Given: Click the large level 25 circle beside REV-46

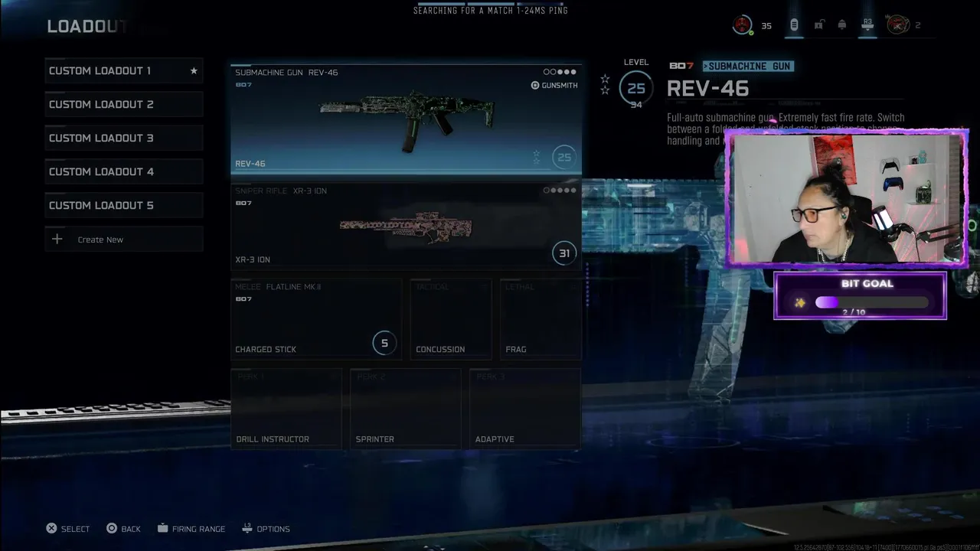Looking at the screenshot, I should coord(636,88).
